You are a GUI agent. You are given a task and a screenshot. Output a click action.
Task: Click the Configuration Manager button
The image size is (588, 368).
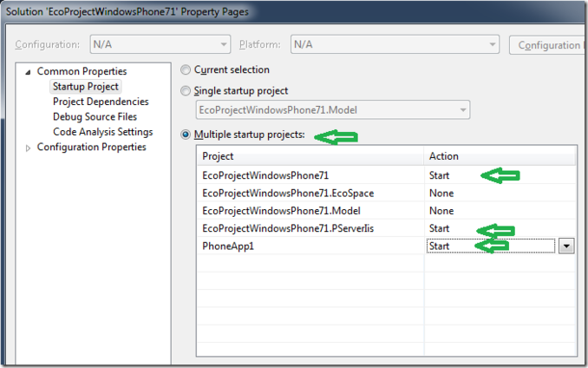(548, 45)
